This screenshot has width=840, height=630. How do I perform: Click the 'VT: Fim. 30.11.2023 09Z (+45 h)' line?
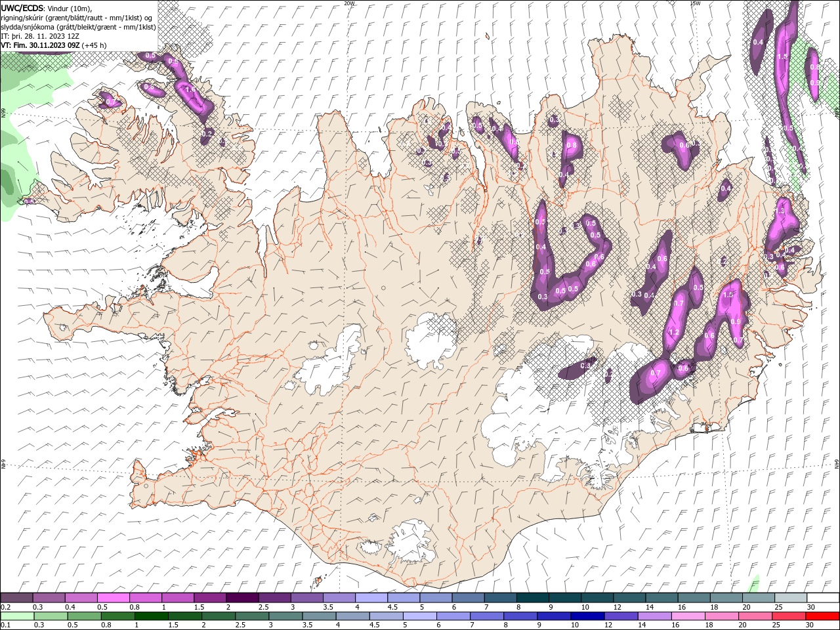pyautogui.click(x=54, y=45)
